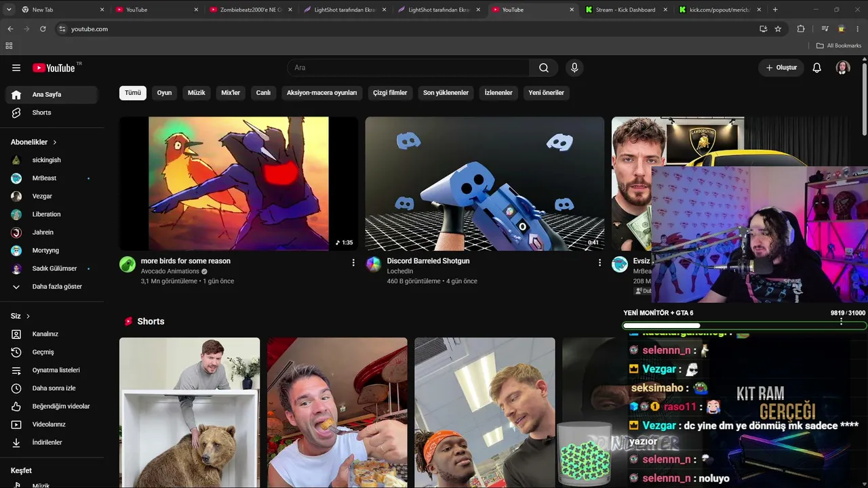This screenshot has width=868, height=488.
Task: Open the Chrome three-dot menu
Action: coord(859,29)
